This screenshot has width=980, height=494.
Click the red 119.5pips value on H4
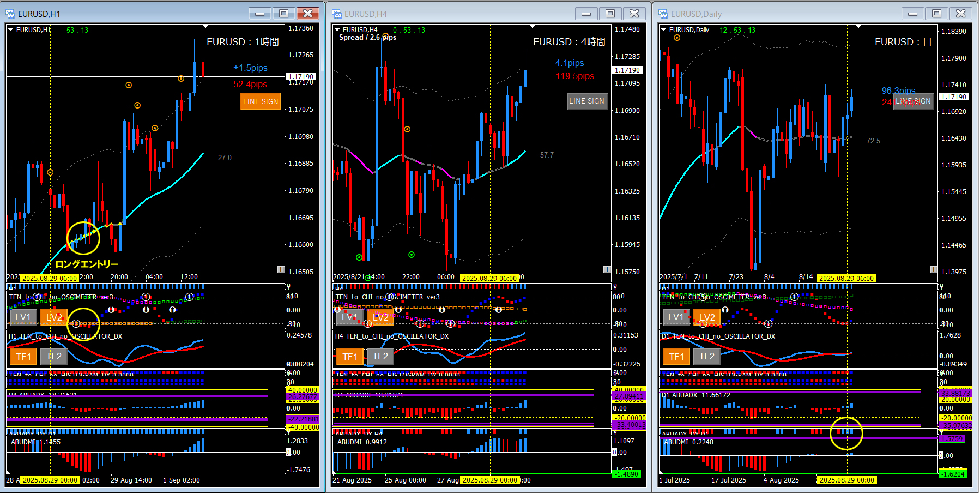(575, 76)
